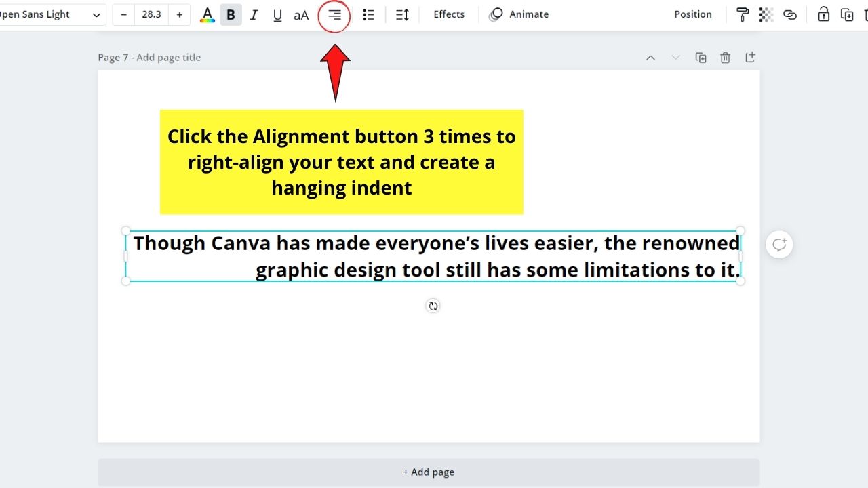Viewport: 868px width, 488px height.
Task: Add a comment with the speech bubble
Action: coord(779,245)
